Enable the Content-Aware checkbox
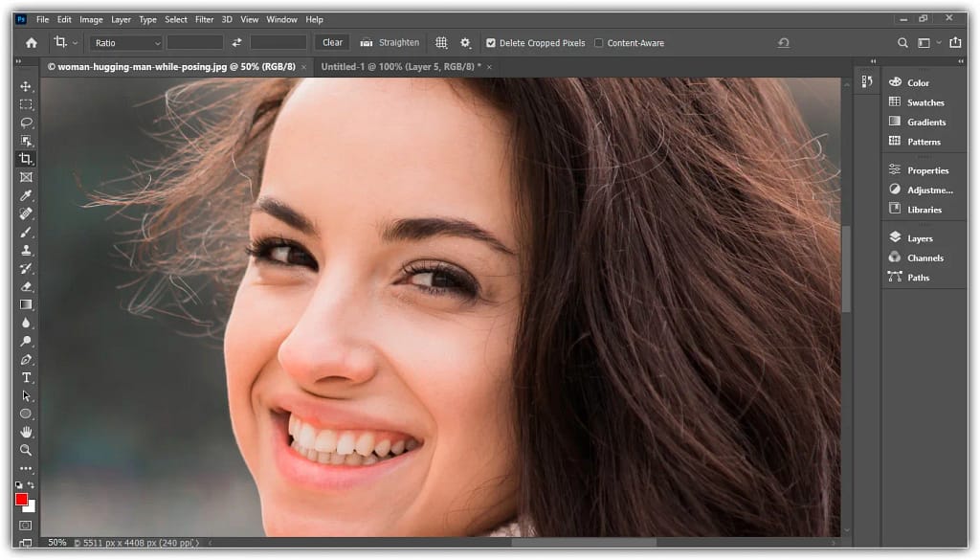The image size is (980, 560). [598, 42]
